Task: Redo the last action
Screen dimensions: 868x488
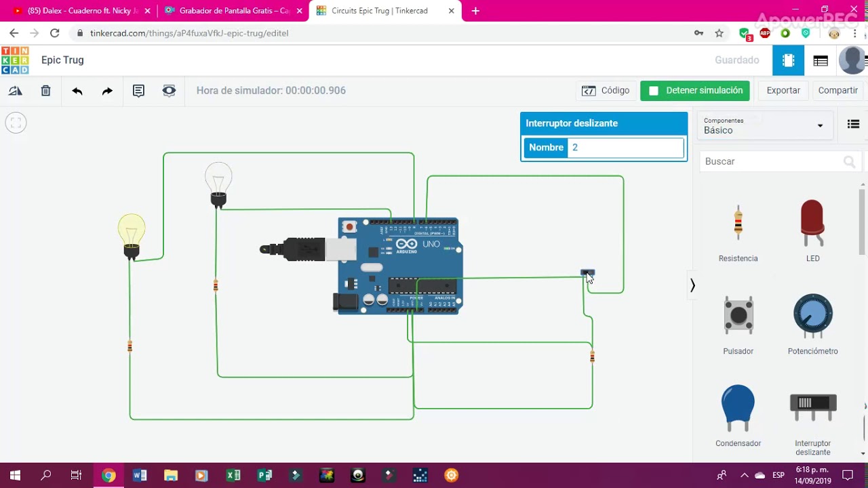Action: point(107,91)
